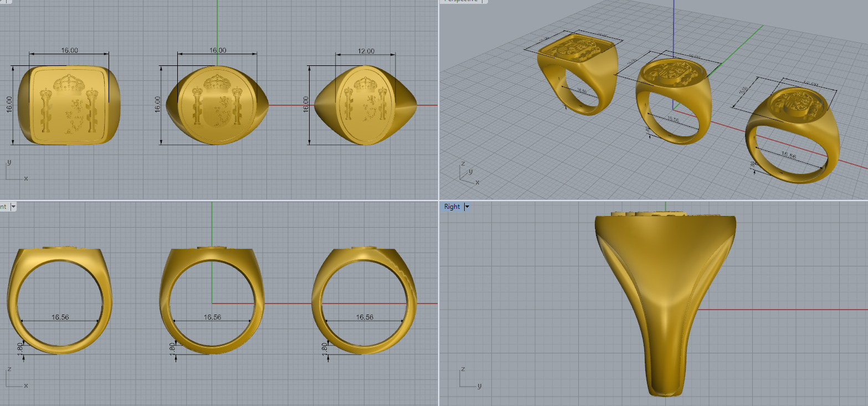
Task: Select vertical 16.00 dimension beside the round ring
Action: (158, 105)
